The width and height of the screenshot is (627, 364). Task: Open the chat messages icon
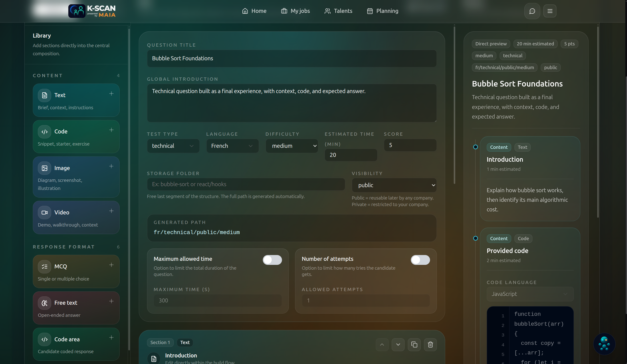532,11
